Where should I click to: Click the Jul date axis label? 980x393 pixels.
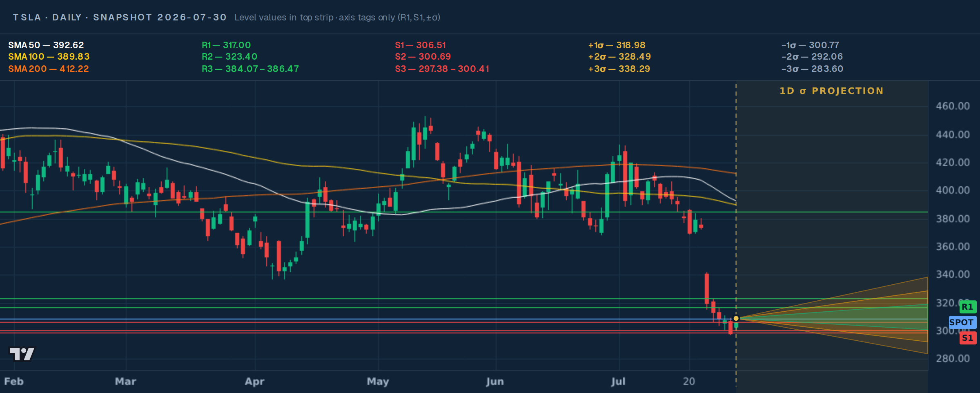click(619, 382)
